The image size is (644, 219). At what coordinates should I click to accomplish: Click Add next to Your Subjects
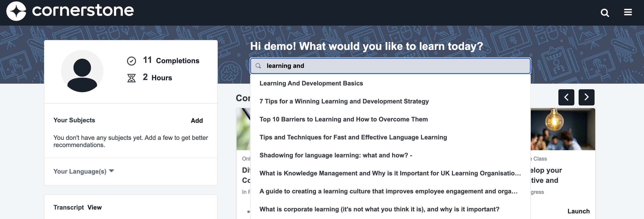coord(197,121)
